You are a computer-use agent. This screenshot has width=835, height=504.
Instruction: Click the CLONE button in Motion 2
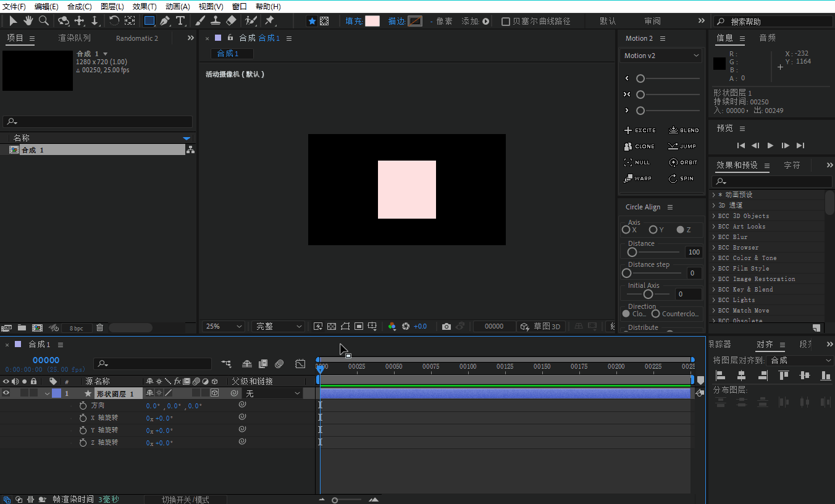639,146
